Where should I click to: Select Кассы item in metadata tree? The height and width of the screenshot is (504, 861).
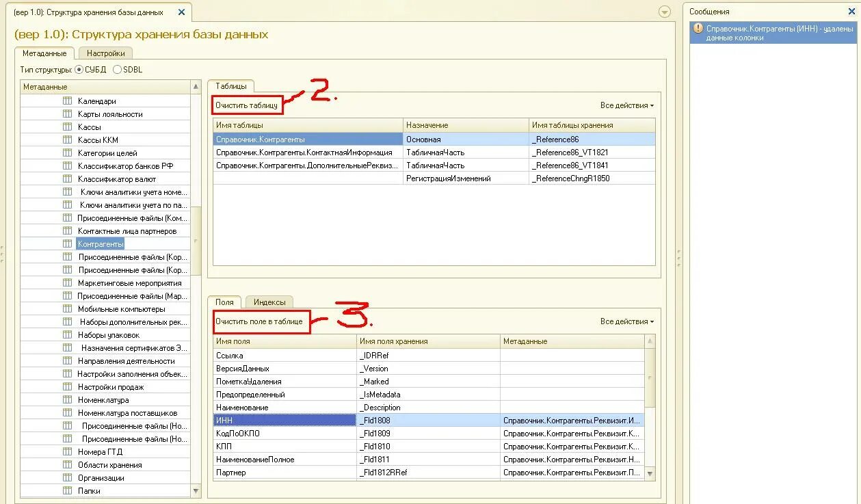pos(90,127)
